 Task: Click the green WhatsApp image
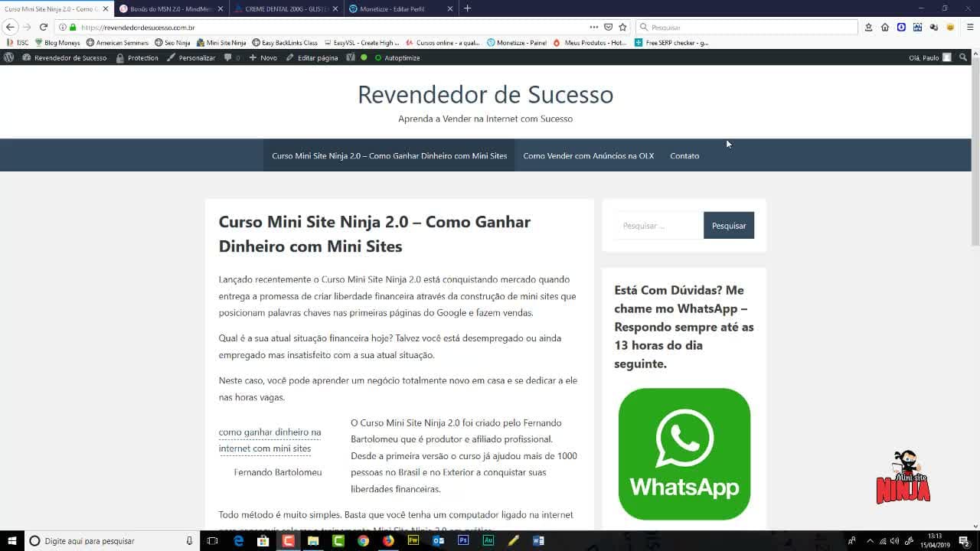click(x=684, y=454)
